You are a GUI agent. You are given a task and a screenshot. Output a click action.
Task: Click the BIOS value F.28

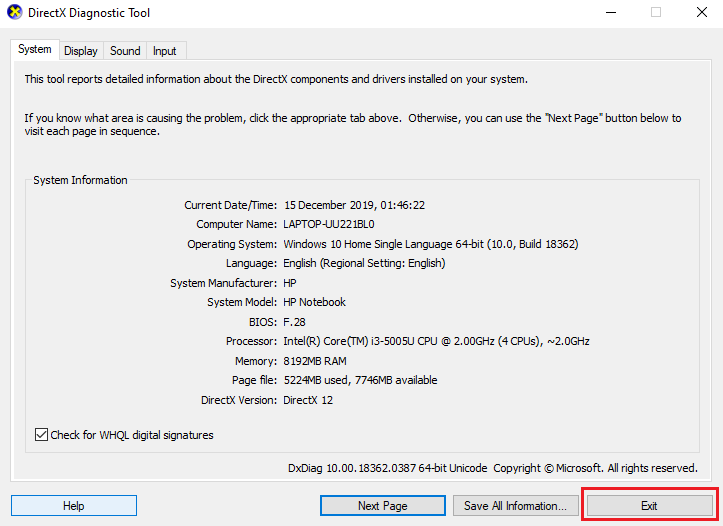[294, 322]
